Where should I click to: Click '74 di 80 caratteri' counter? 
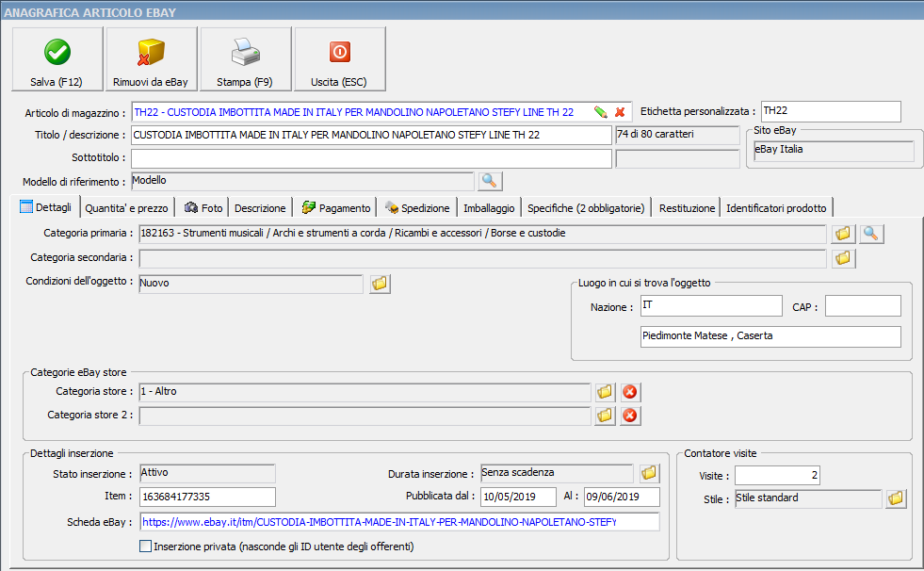pyautogui.click(x=677, y=135)
